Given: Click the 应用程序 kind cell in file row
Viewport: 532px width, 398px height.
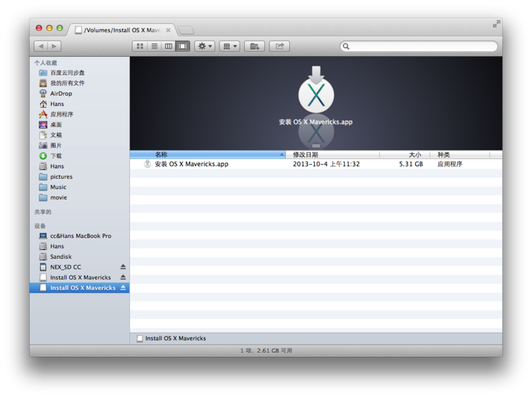Looking at the screenshot, I should pos(450,164).
